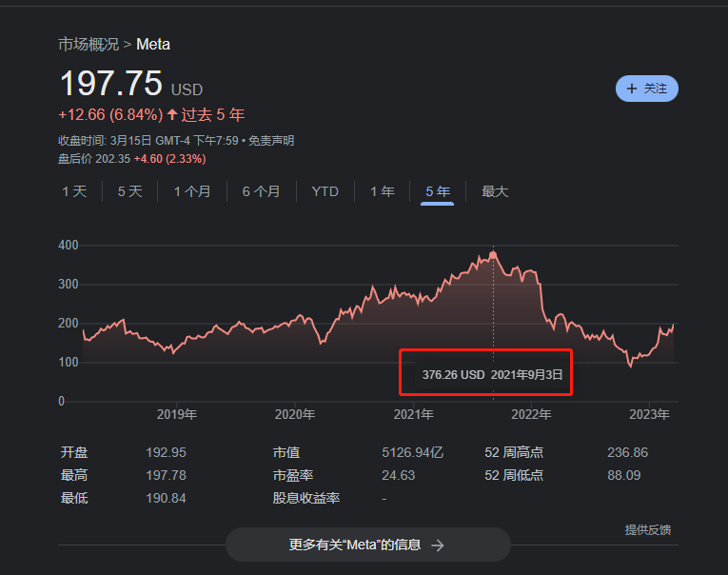The width and height of the screenshot is (728, 575).
Task: Click the 52 周低点 value 88.09
Action: point(624,475)
